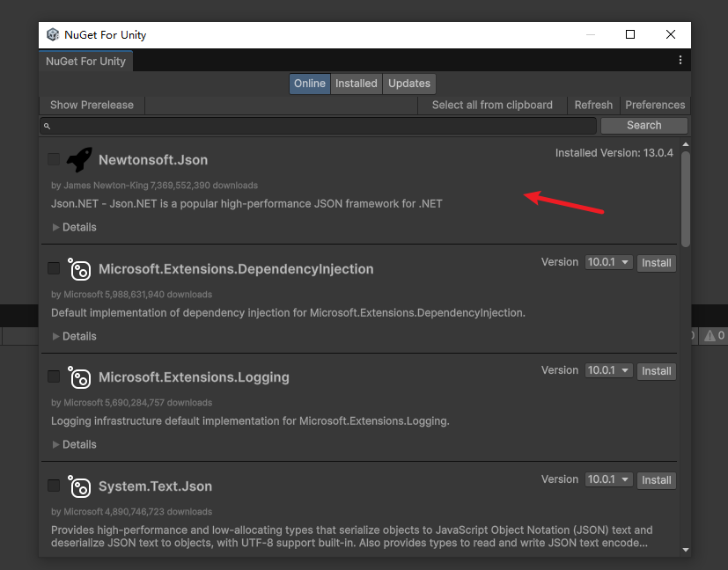Click the 'Installed Version: 13.0.4' label

614,153
